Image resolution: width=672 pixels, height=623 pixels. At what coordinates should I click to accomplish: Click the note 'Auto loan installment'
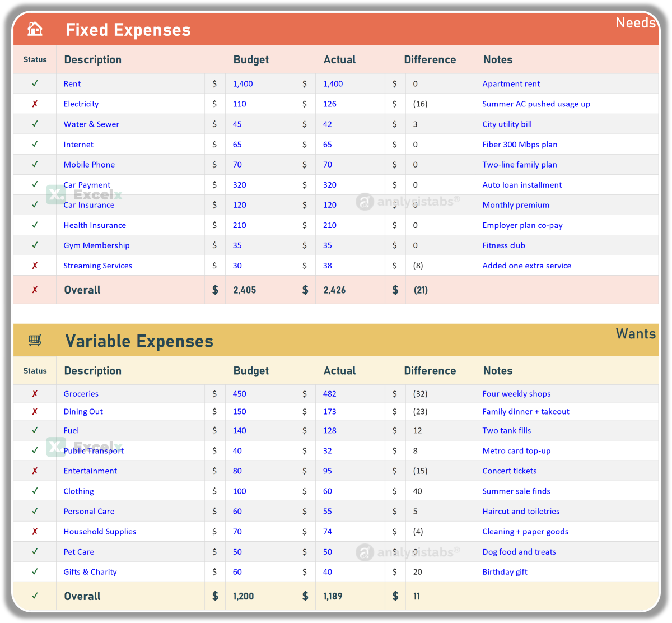coord(522,184)
